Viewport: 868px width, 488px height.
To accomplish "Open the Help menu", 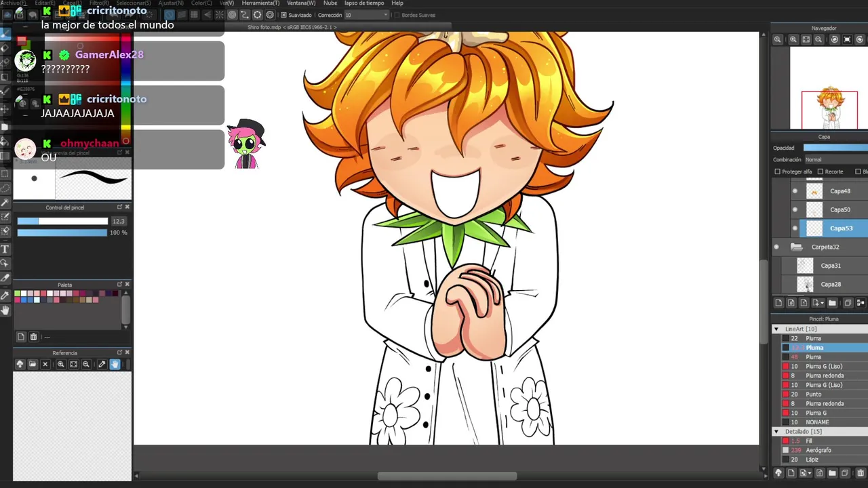I will tap(397, 3).
